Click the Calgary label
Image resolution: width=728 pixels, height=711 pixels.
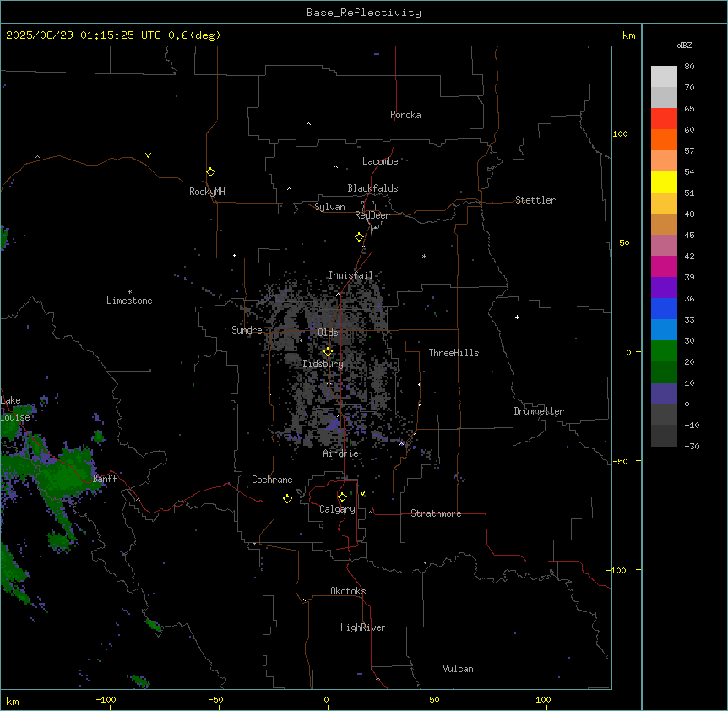coord(337,509)
